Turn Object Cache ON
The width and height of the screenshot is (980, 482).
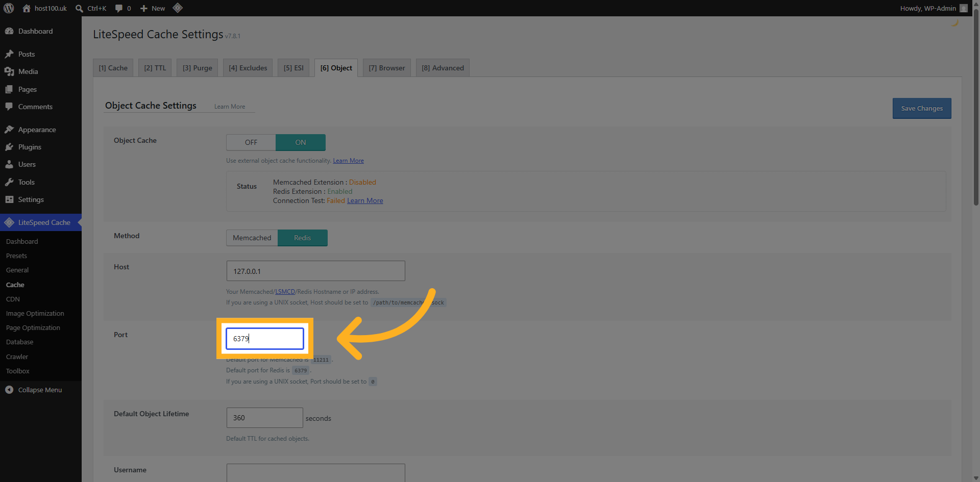click(x=301, y=142)
